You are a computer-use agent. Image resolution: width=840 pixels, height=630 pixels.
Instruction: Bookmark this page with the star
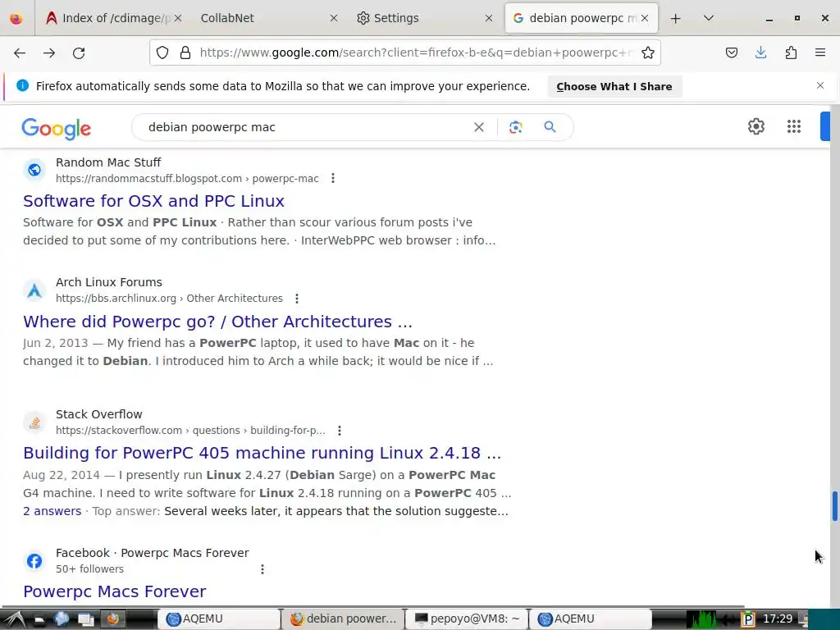(x=648, y=52)
